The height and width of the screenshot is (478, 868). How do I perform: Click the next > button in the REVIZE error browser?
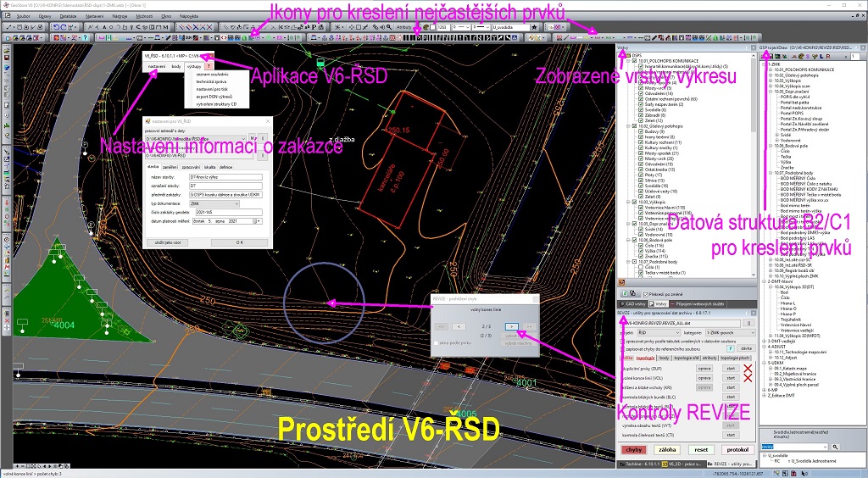click(x=511, y=326)
